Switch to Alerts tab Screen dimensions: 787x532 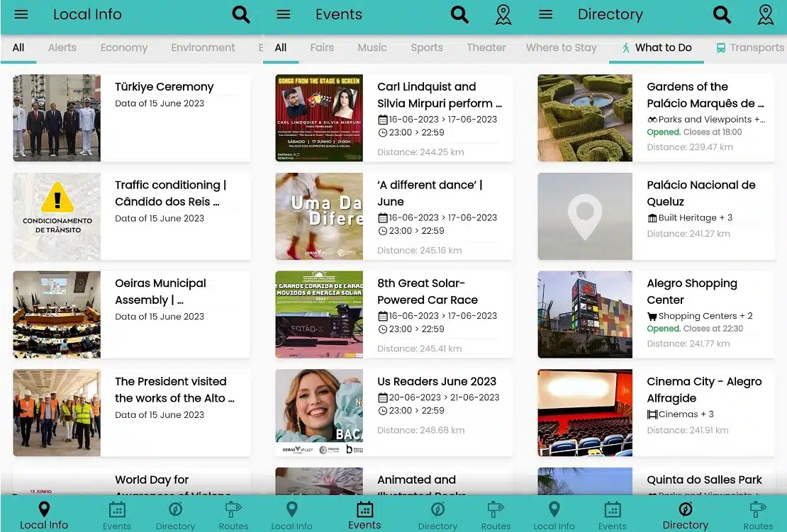(x=62, y=47)
